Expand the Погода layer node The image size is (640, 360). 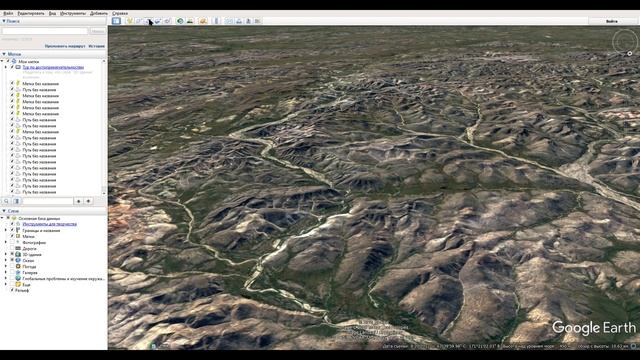pyautogui.click(x=6, y=267)
